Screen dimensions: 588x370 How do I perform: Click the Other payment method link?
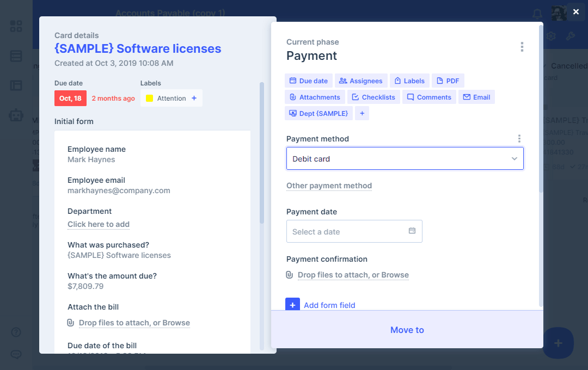(x=329, y=186)
